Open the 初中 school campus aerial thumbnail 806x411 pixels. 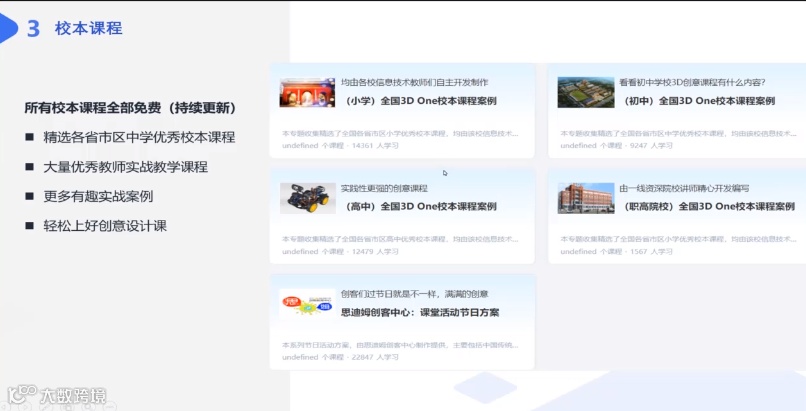[x=585, y=92]
